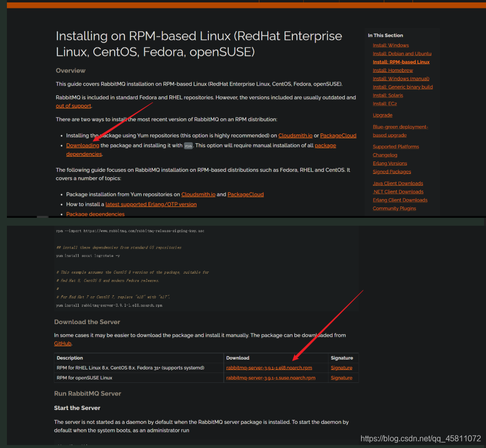Open the Install: Windows sidebar link
The image size is (486, 448).
point(391,45)
